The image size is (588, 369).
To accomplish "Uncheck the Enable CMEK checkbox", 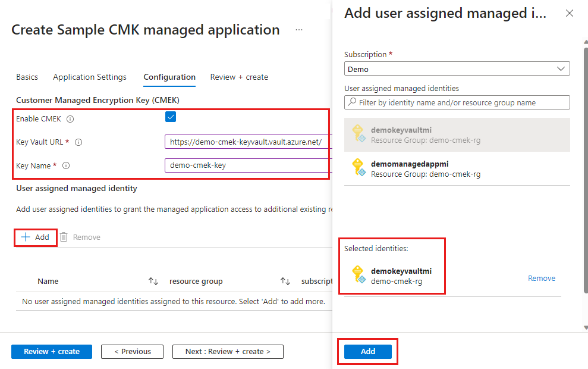I will point(171,117).
